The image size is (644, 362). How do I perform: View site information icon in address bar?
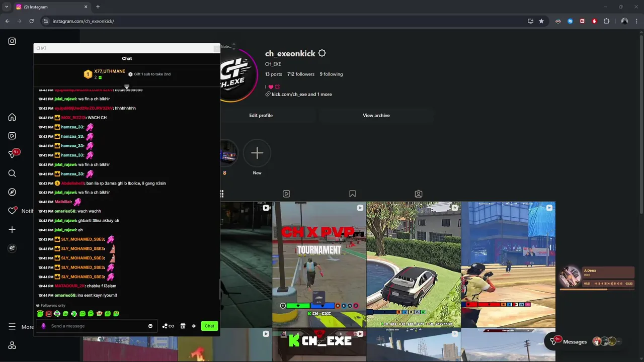pos(46,21)
